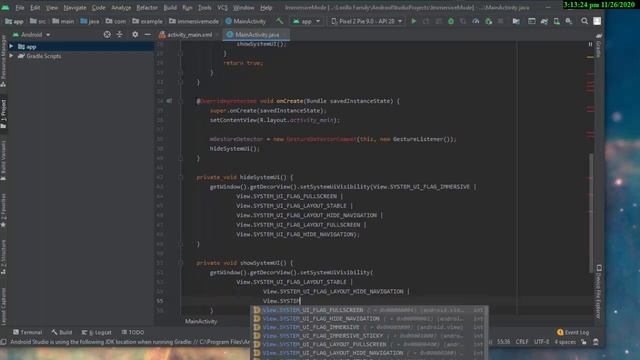This screenshot has width=640, height=360.
Task: Select SYSTEM_UI_FLAG_FULLSCREEN autocomplete suggestion
Action: tap(369, 310)
